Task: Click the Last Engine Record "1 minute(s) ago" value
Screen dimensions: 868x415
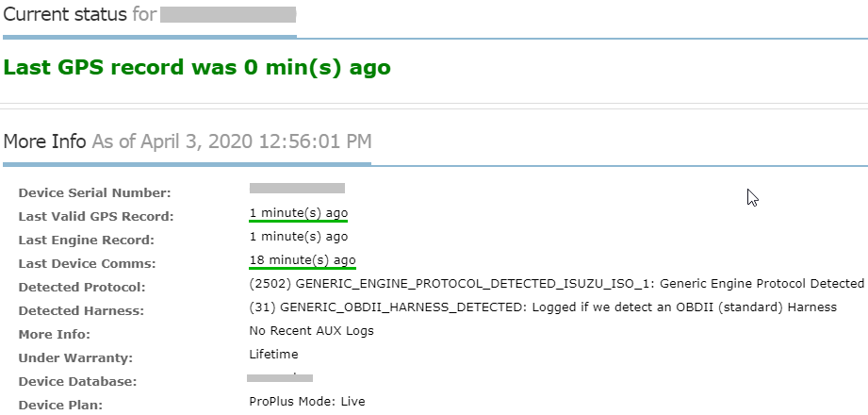Action: tap(299, 237)
